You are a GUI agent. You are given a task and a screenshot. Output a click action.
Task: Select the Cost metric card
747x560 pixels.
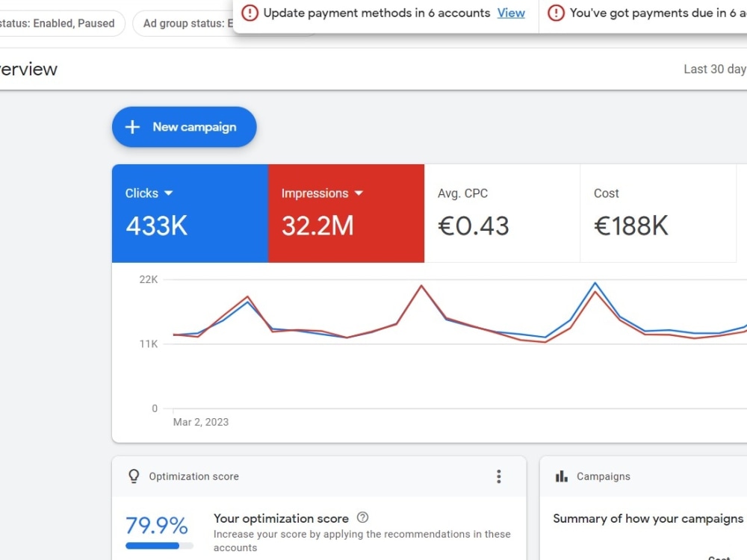point(658,214)
